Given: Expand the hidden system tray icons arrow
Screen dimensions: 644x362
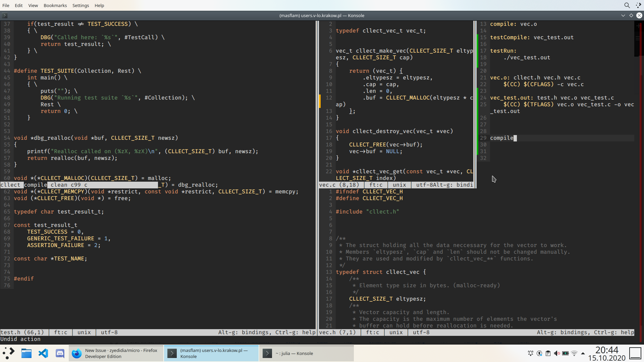Looking at the screenshot, I should (583, 353).
